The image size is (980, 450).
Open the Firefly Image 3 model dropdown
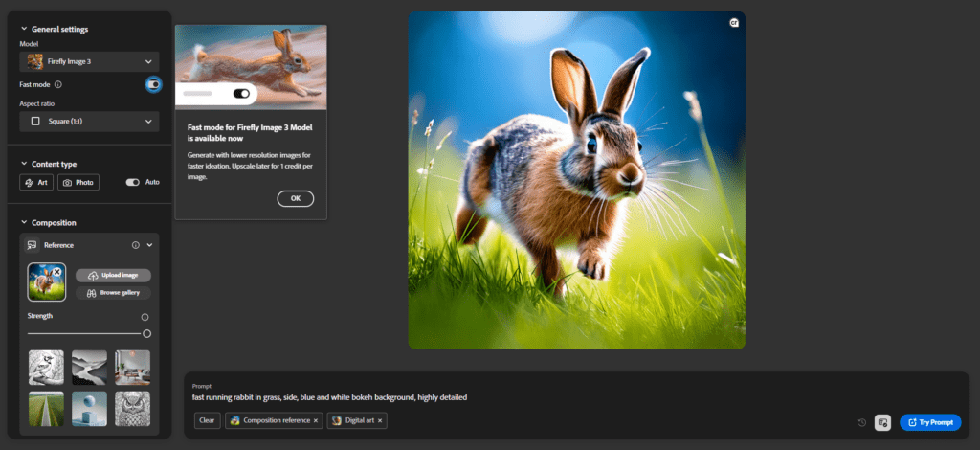click(x=89, y=61)
